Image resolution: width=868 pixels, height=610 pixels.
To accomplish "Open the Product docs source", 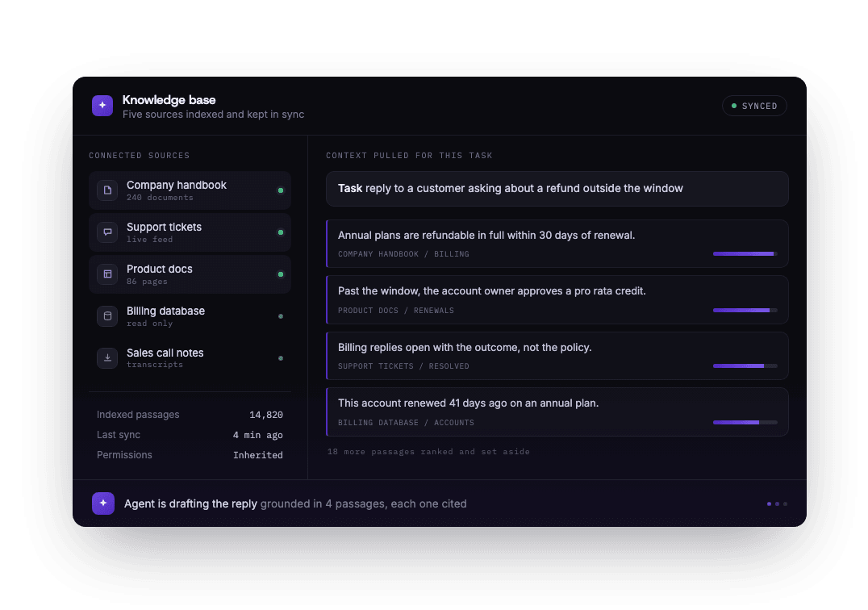I will tap(190, 274).
